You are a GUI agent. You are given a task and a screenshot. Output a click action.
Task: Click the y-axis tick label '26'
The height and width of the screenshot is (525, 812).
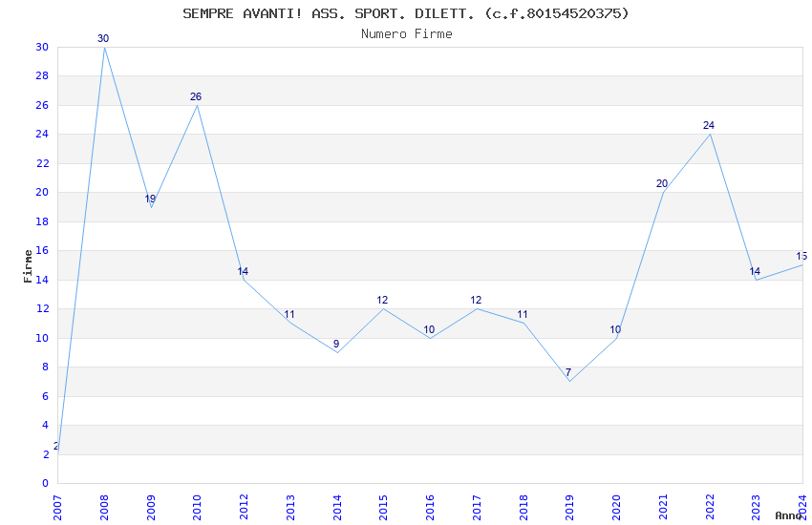point(42,105)
